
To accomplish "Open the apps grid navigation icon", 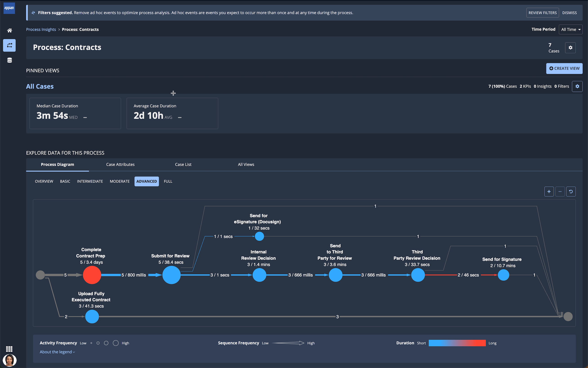I will tap(9, 349).
